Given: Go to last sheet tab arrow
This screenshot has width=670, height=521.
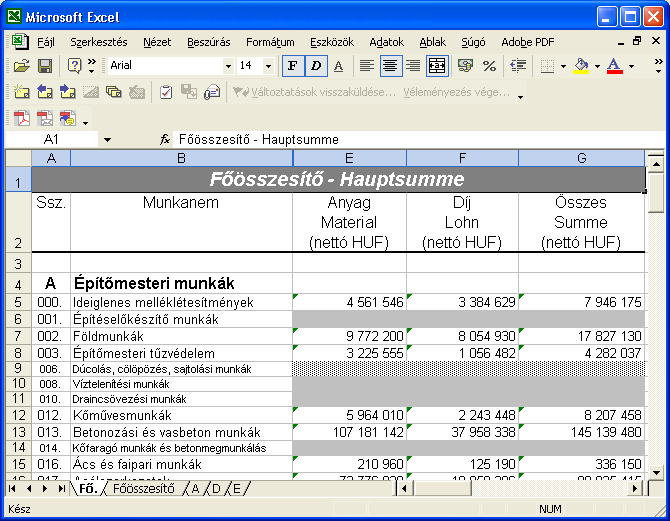Looking at the screenshot, I should [62, 489].
